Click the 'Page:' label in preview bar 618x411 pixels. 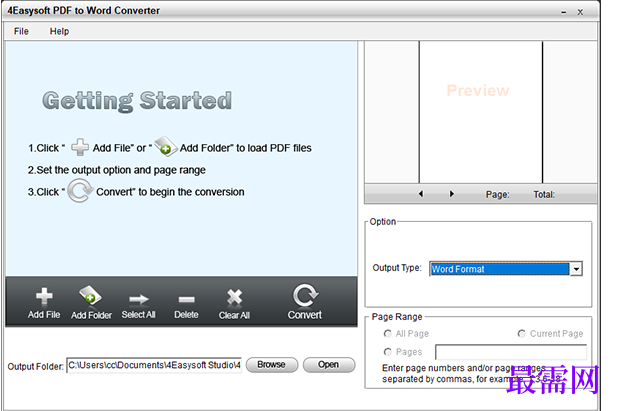pos(497,194)
